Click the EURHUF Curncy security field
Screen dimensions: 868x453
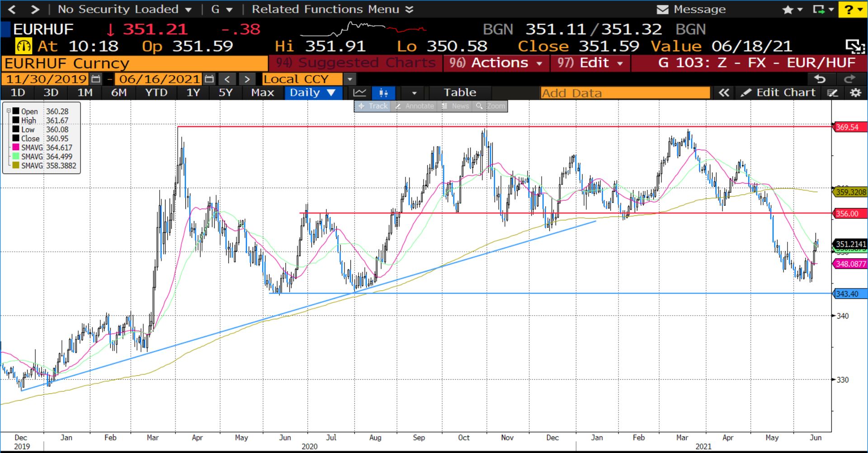[x=135, y=63]
